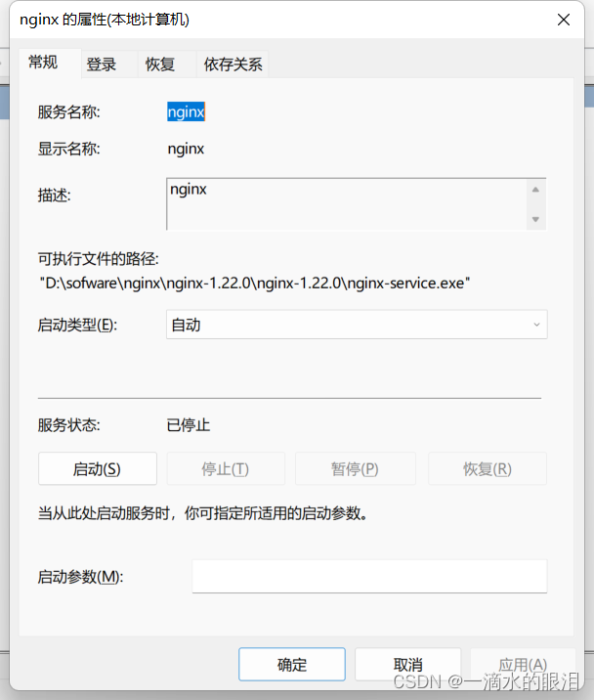The height and width of the screenshot is (700, 594).
Task: Click the startup parameters hint sentence
Action: pos(203,513)
